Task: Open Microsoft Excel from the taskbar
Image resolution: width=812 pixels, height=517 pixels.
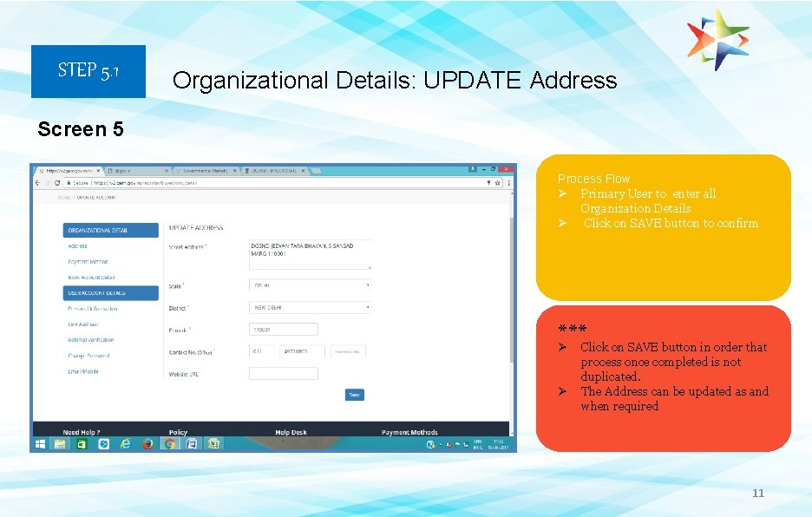Action: pos(214,443)
